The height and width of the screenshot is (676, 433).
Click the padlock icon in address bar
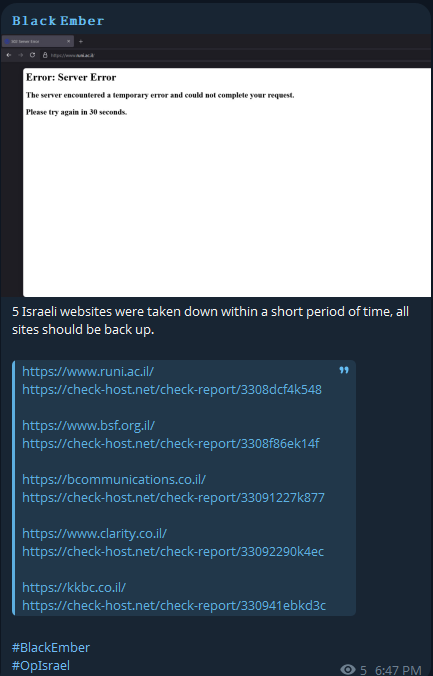point(45,55)
